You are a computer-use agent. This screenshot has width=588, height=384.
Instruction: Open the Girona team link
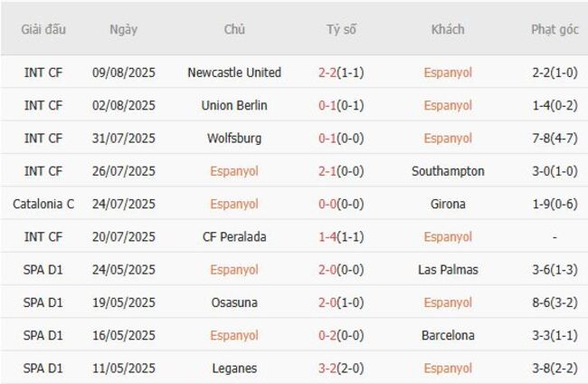pos(448,204)
